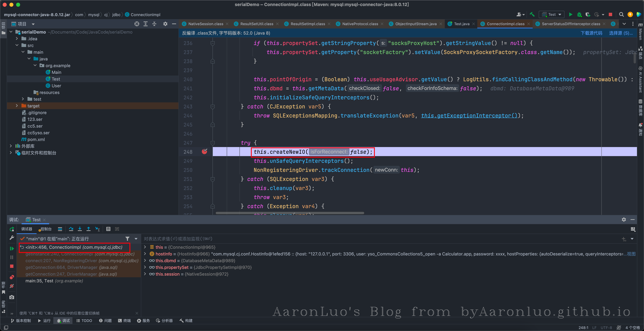This screenshot has height=331, width=644.
Task: Click the Evaluate Expression calculator icon
Action: pos(108,229)
